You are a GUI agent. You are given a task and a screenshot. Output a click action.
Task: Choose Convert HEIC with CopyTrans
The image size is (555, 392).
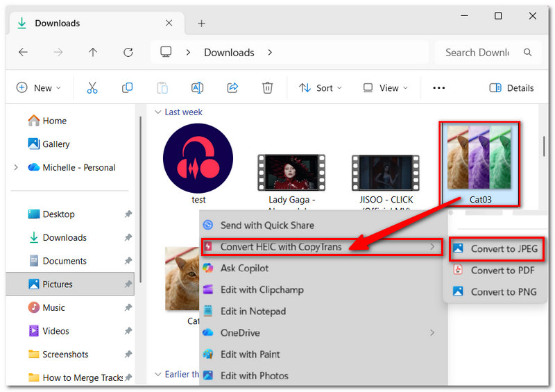tap(322, 246)
